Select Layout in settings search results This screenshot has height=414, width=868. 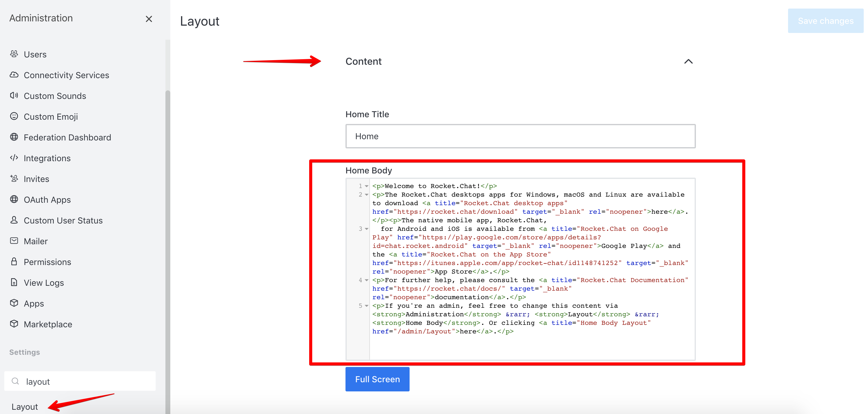pos(25,407)
